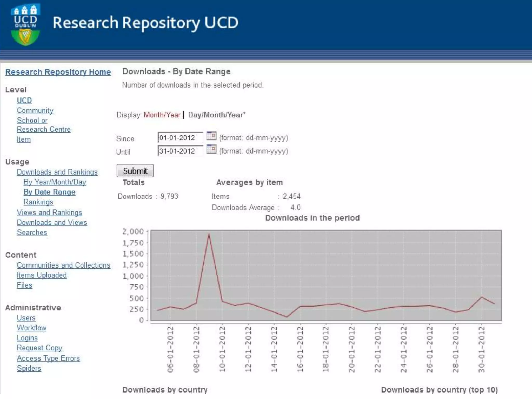Click the Since date input field
Screen dimensions: 532x399
pos(180,138)
